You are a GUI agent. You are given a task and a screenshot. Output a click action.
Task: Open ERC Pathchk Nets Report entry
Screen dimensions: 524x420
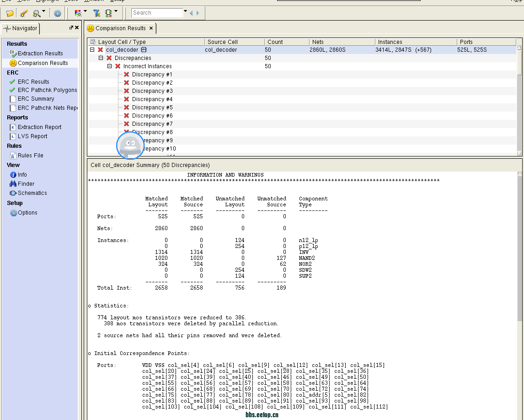click(47, 108)
